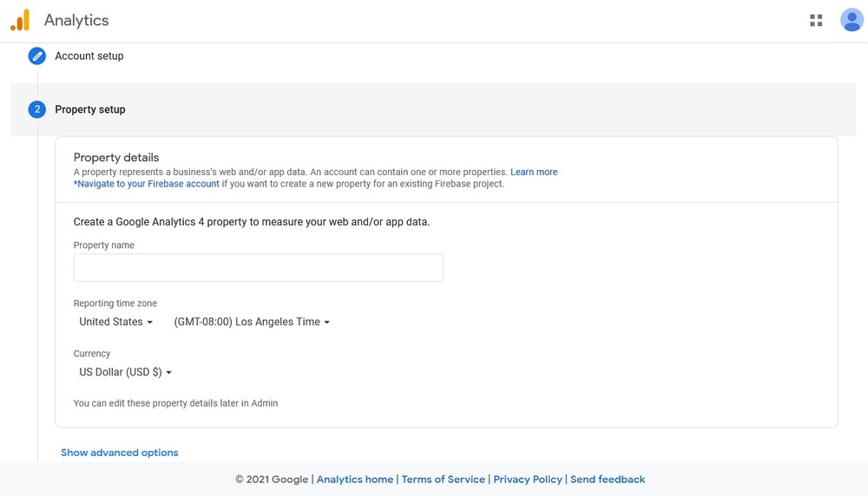868x496 pixels.
Task: Expand Show advanced options
Action: click(x=120, y=453)
